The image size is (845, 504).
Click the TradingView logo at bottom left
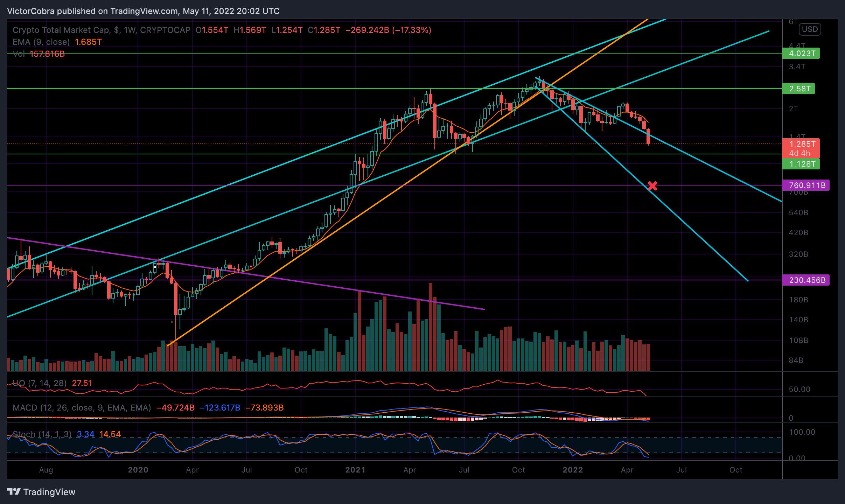(41, 492)
